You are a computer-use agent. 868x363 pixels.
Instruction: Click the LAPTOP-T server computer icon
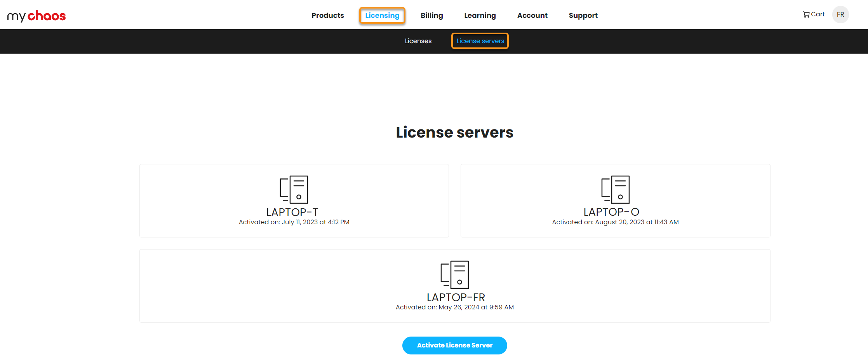tap(294, 189)
